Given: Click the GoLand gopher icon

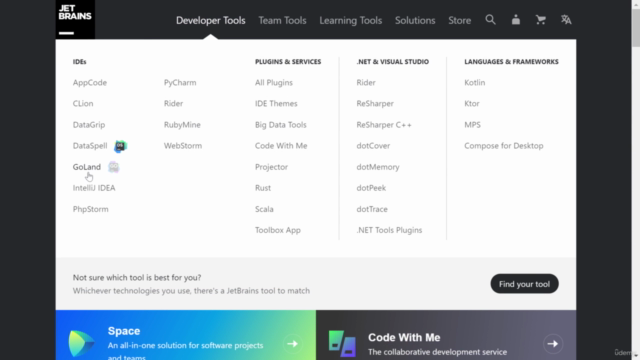Looking at the screenshot, I should 113,167.
